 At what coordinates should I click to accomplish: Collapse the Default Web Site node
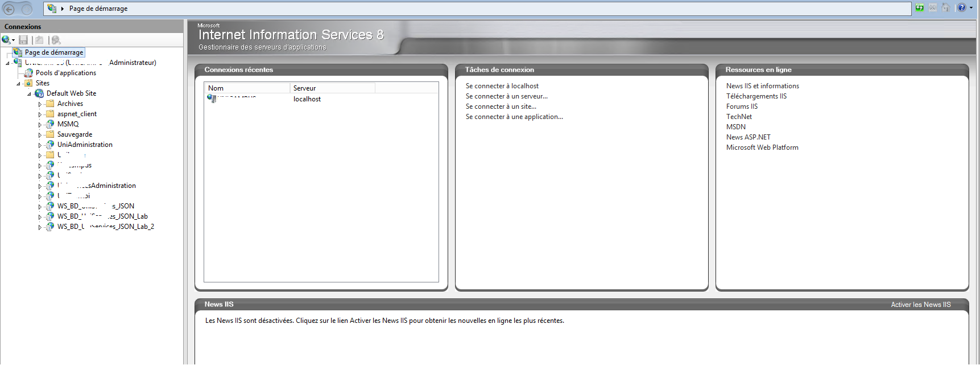(x=29, y=94)
